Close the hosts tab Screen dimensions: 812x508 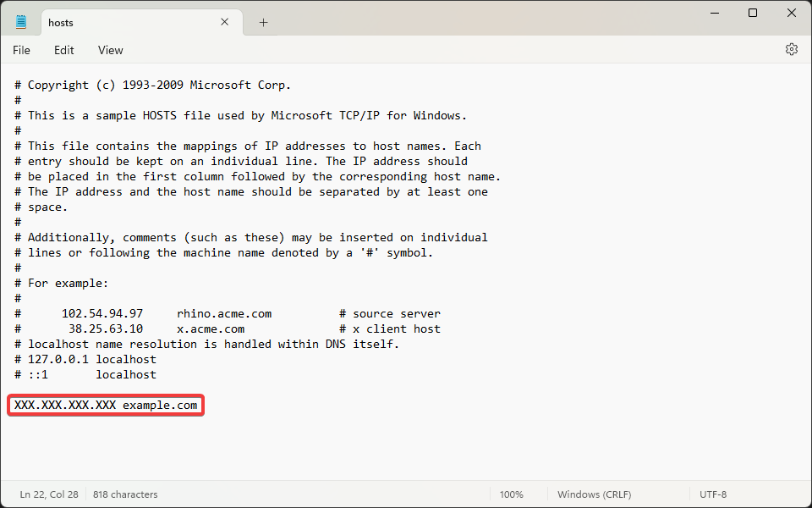[x=225, y=23]
